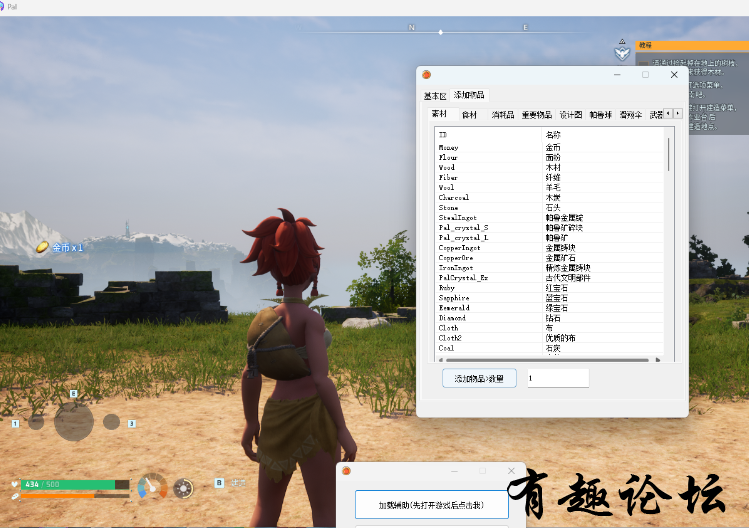Click the tab strip left scroll arrow
Image resolution: width=749 pixels, height=528 pixels.
[668, 113]
